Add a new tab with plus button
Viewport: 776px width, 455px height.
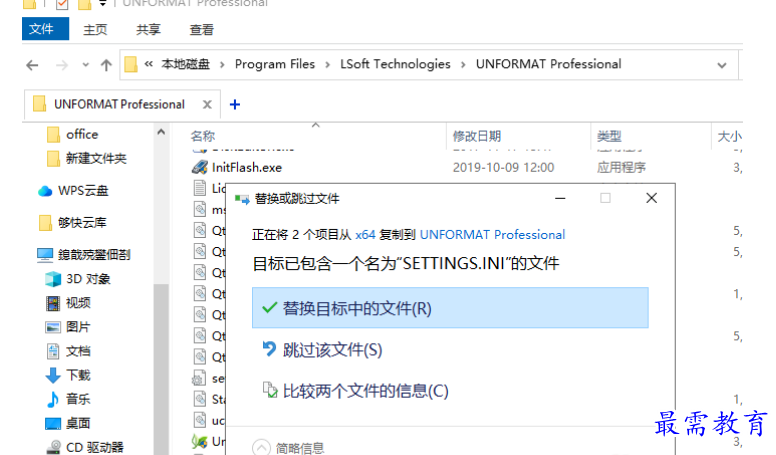click(x=235, y=104)
